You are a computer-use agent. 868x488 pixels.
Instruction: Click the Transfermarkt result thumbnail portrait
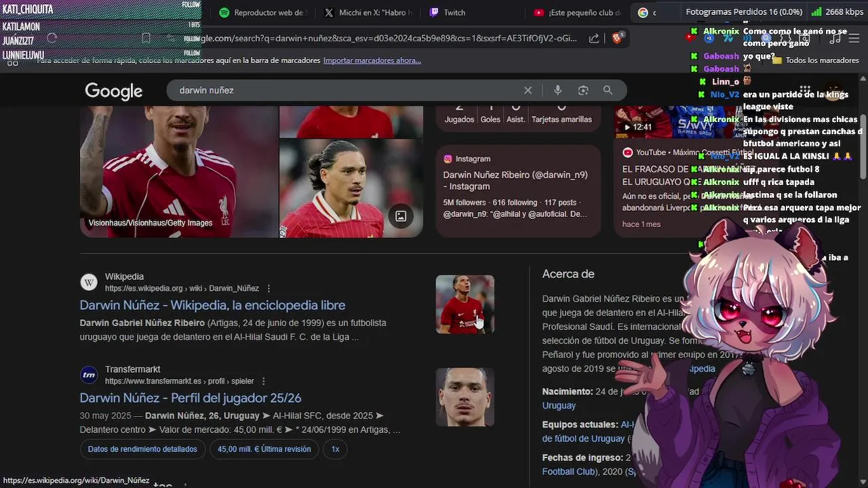pos(465,397)
